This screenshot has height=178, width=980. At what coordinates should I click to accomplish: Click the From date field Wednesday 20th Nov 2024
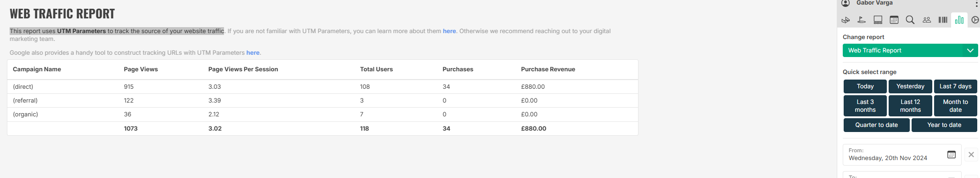(x=902, y=155)
